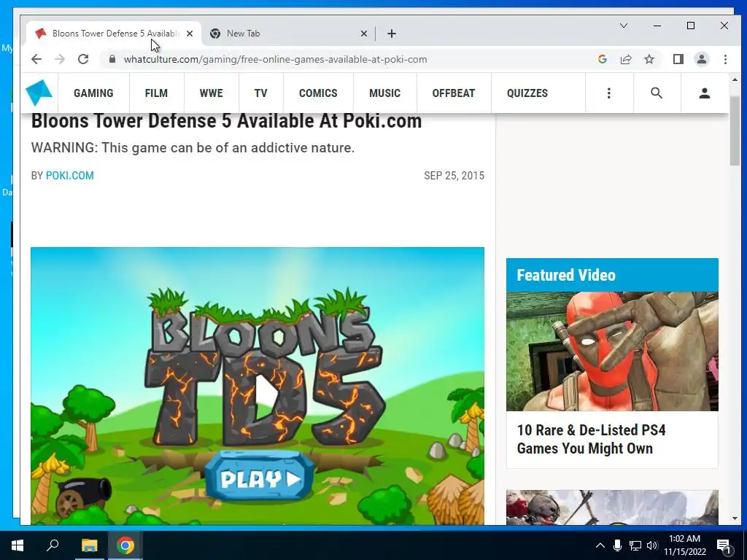Open the TV section

[260, 93]
